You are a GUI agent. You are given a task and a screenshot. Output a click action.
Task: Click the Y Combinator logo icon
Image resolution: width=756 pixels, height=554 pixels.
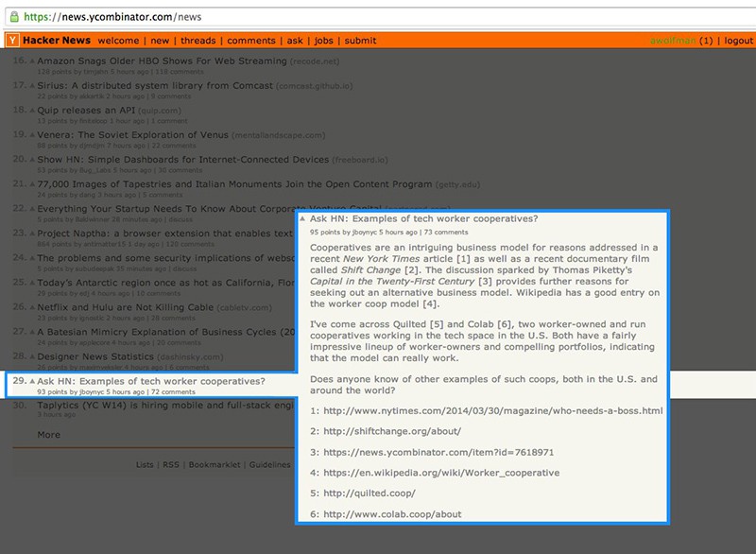[12, 41]
